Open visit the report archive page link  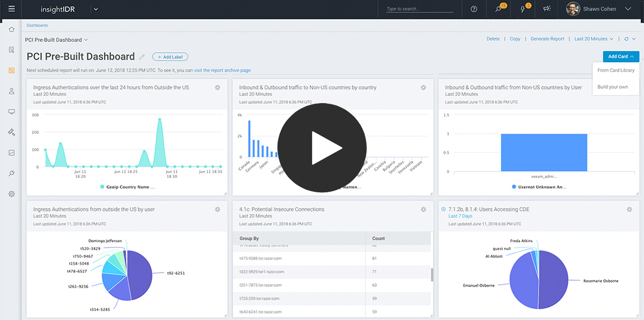(x=222, y=70)
